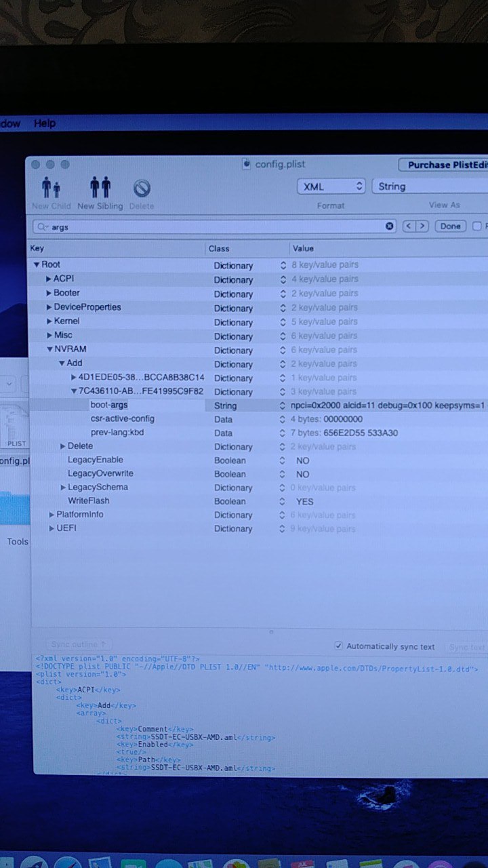Click SSDT-EC-USBX-AMD.aml Comment string in XML
Viewport: 488px width, 868px height.
tap(195, 737)
